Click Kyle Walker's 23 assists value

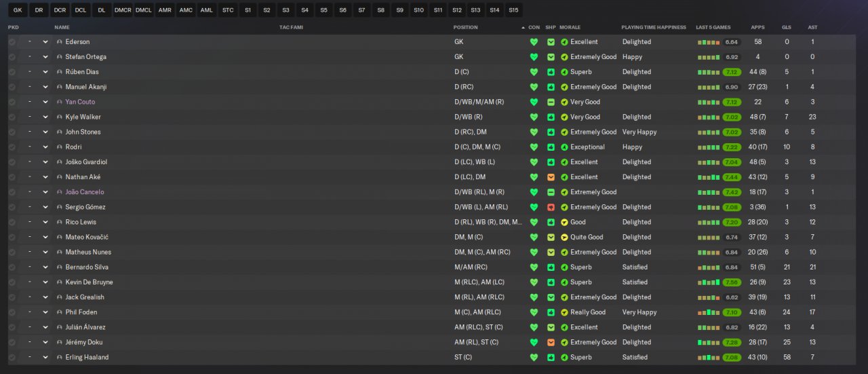(x=812, y=117)
